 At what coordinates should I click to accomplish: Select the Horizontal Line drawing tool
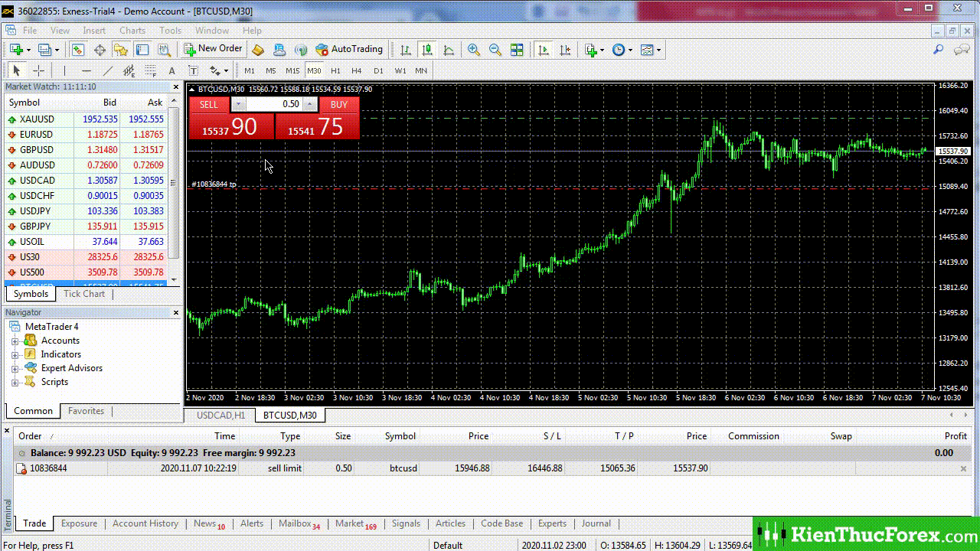[86, 70]
